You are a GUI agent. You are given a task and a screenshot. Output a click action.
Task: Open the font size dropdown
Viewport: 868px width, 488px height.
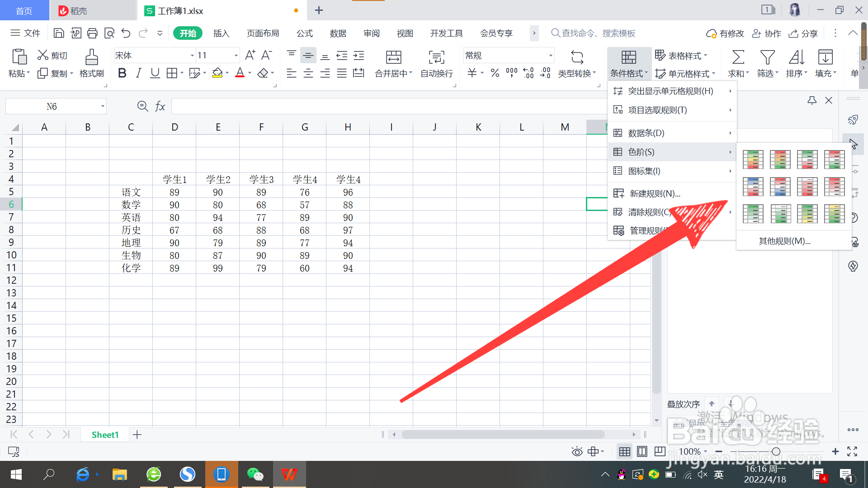tap(236, 56)
